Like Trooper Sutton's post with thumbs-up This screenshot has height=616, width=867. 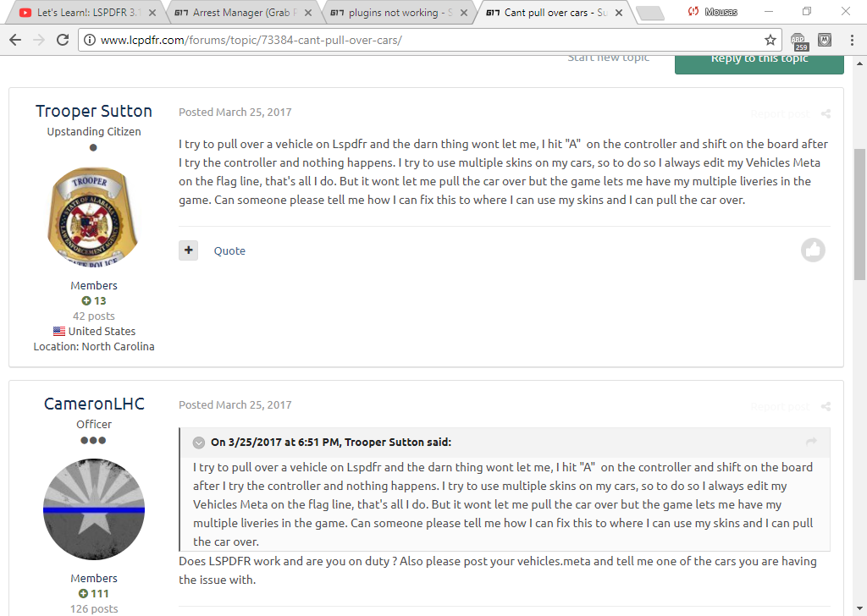pyautogui.click(x=813, y=250)
